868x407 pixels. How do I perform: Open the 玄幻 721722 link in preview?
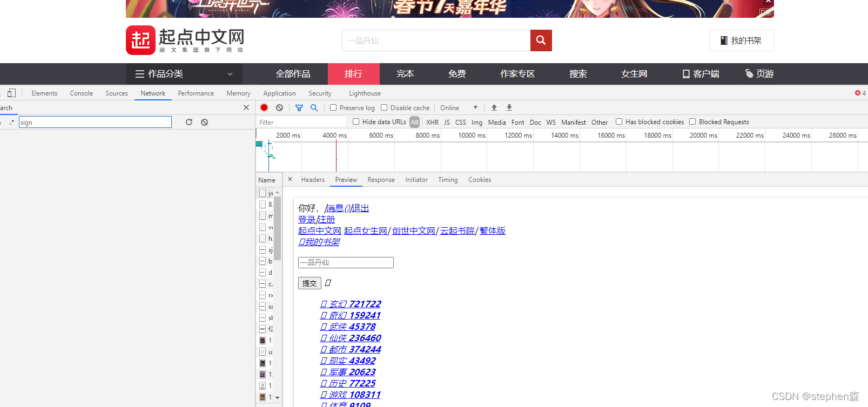click(x=351, y=304)
